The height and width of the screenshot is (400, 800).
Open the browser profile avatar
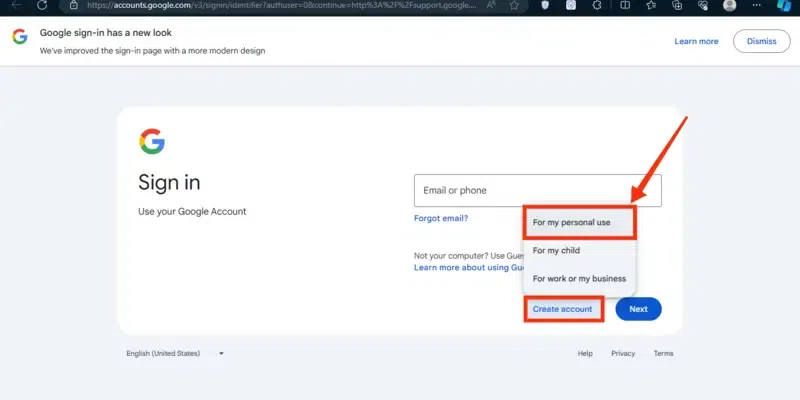pos(730,5)
